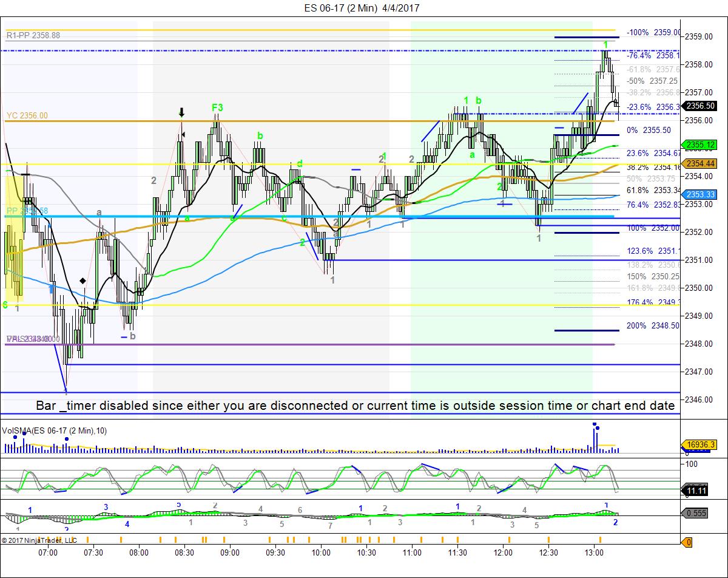Click the tallest volume spike bar near 13:00
Viewport: 728px width, 578px height.
[594, 440]
